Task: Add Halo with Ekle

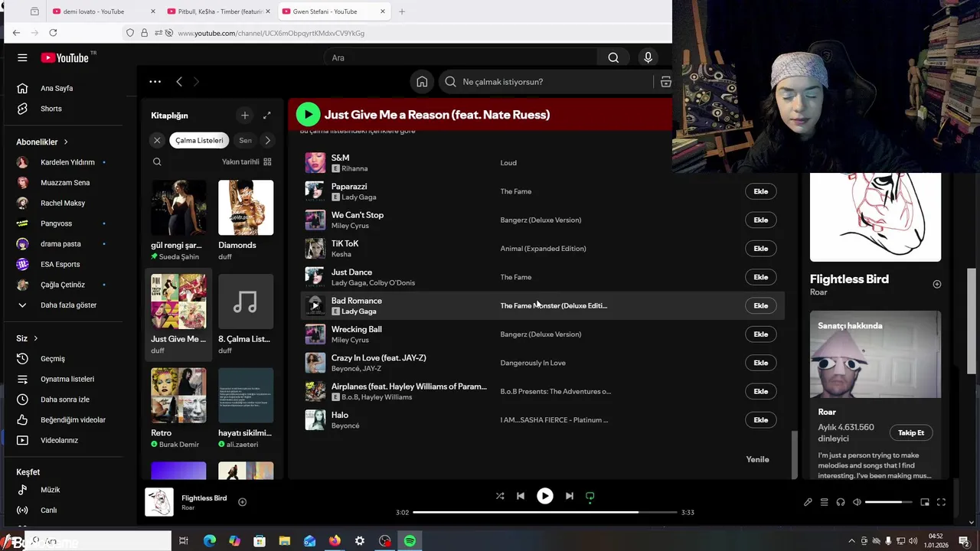Action: click(760, 419)
